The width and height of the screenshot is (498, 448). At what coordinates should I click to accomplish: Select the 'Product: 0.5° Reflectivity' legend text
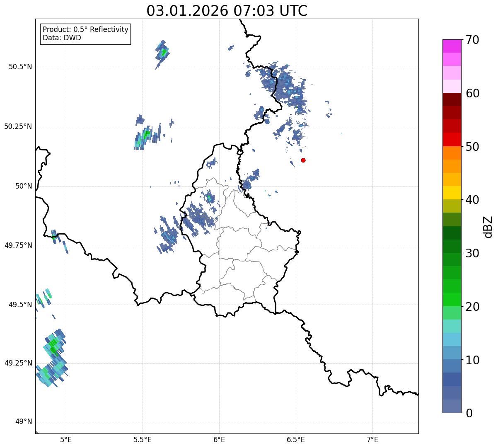point(85,30)
